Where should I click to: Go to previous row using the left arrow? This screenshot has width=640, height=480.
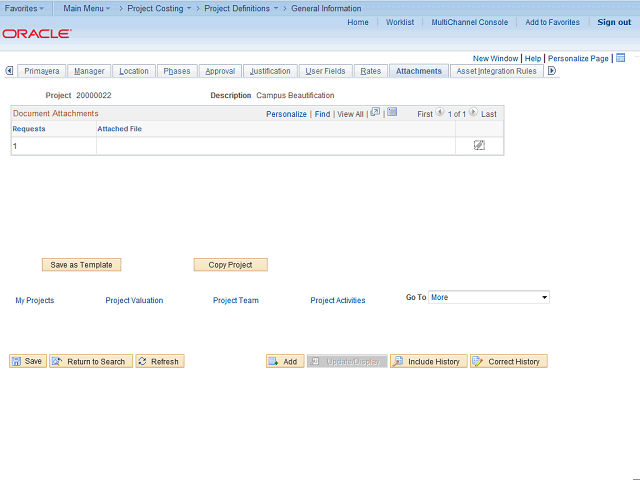point(440,112)
